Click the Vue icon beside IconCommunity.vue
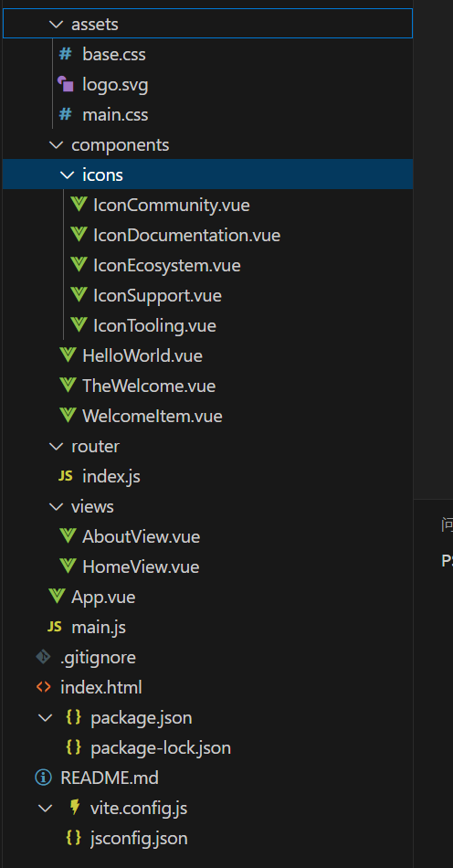The image size is (453, 868). point(79,205)
